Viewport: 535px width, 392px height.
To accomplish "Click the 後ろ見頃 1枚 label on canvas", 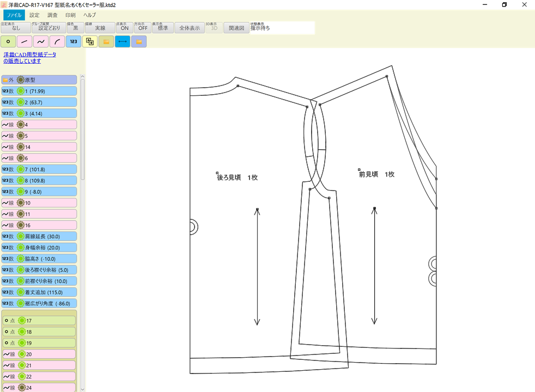I will (237, 177).
